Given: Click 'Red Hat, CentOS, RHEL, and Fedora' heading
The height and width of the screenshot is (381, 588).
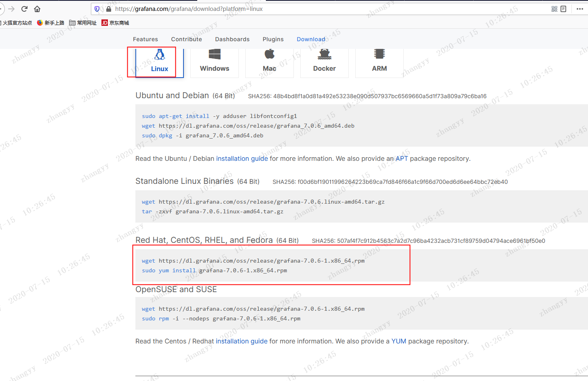Looking at the screenshot, I should point(204,240).
